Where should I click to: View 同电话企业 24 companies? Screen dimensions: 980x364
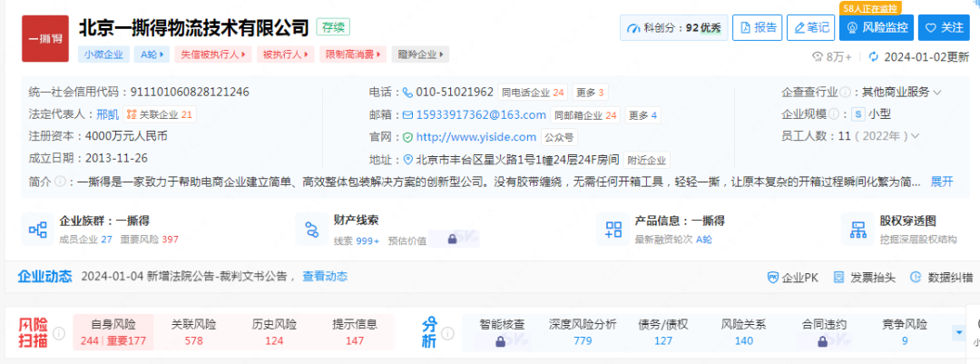click(534, 93)
